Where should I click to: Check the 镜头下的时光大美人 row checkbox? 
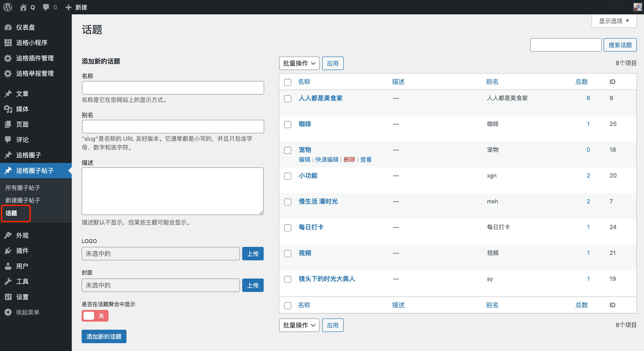click(x=287, y=279)
